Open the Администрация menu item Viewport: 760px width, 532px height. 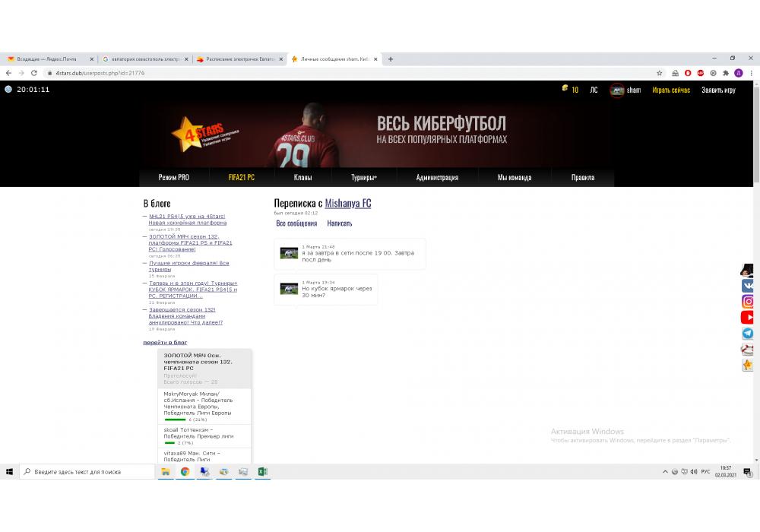coord(437,177)
